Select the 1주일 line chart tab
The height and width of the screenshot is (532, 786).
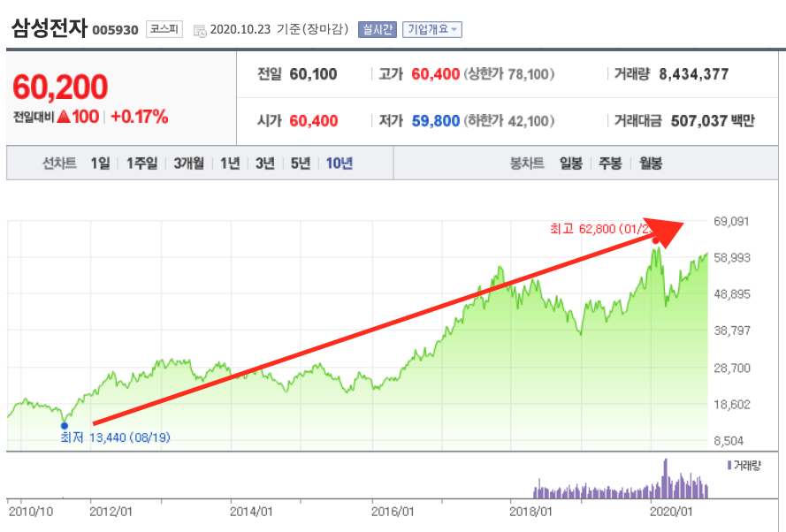point(141,163)
